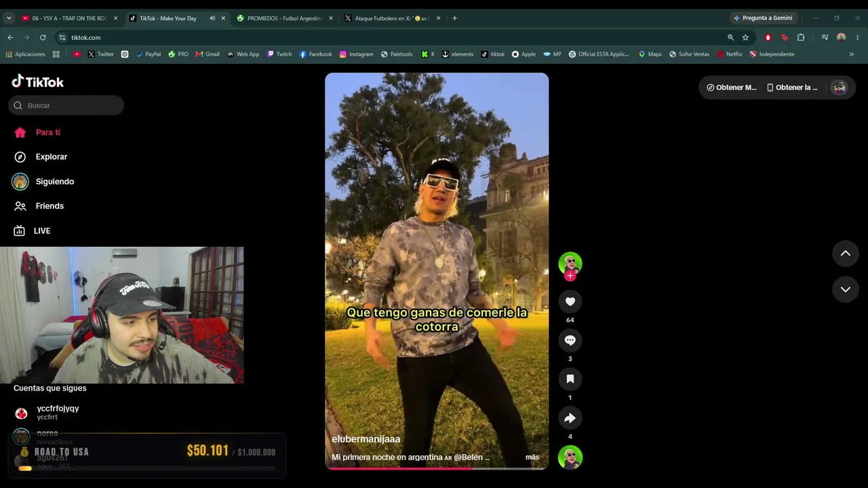
Task: Open the Official ESTA Applic... bookmark
Action: (599, 54)
